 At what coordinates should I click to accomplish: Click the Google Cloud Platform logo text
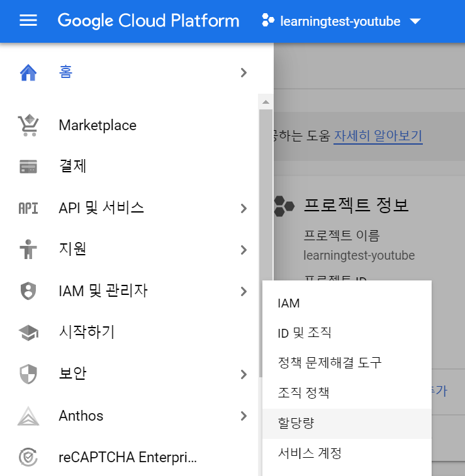[x=148, y=21]
